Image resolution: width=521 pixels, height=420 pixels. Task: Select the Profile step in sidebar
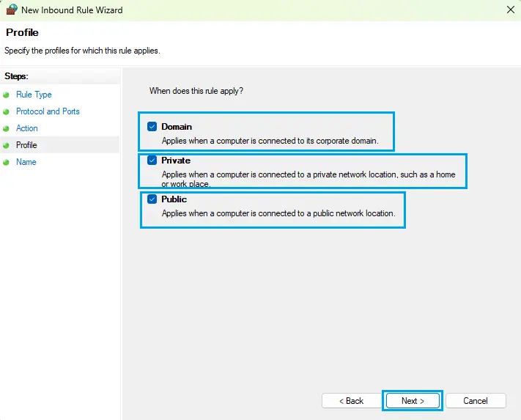(x=26, y=145)
